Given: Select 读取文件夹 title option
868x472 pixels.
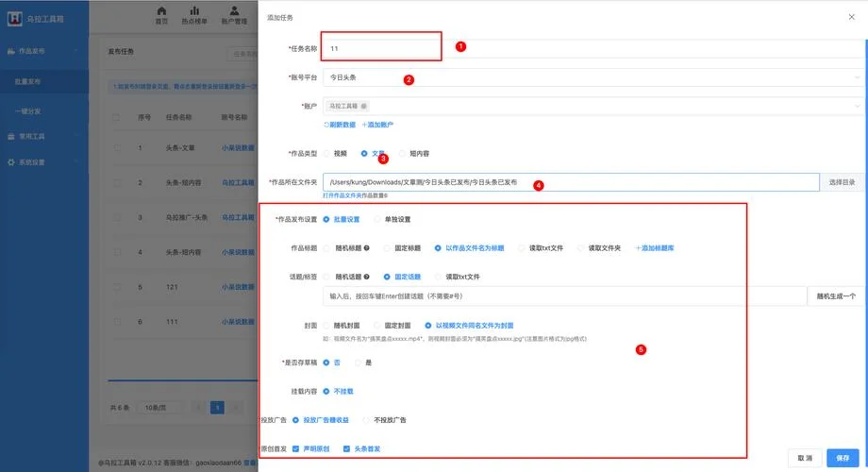Looking at the screenshot, I should (x=599, y=248).
